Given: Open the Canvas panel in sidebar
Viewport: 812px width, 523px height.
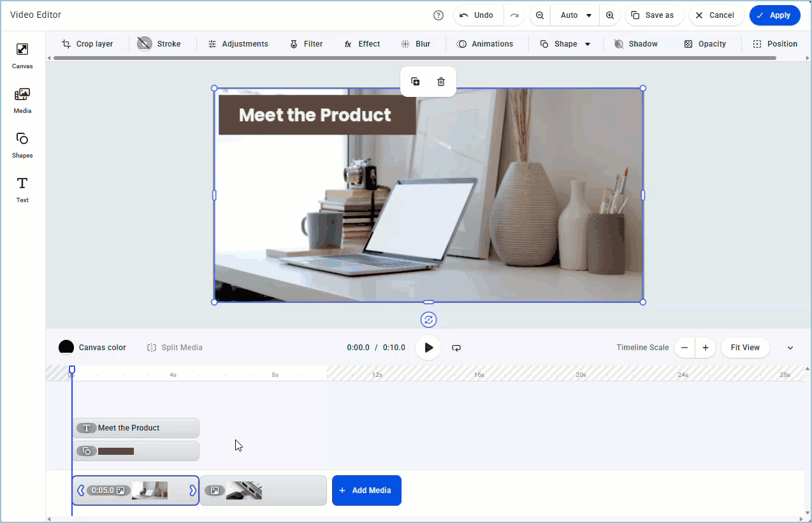Looking at the screenshot, I should [22, 55].
